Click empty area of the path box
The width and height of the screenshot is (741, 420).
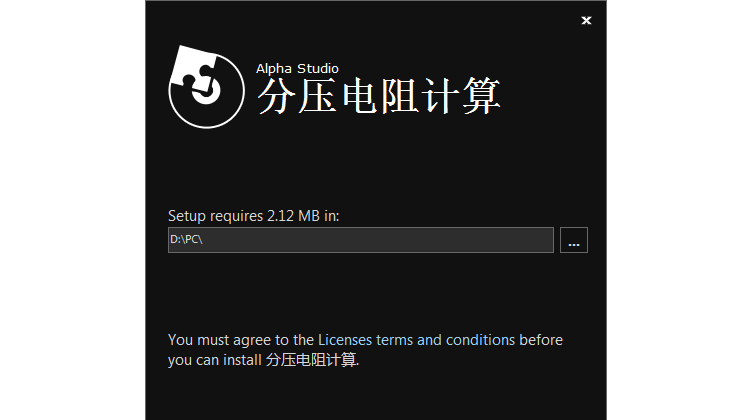pyautogui.click(x=378, y=240)
